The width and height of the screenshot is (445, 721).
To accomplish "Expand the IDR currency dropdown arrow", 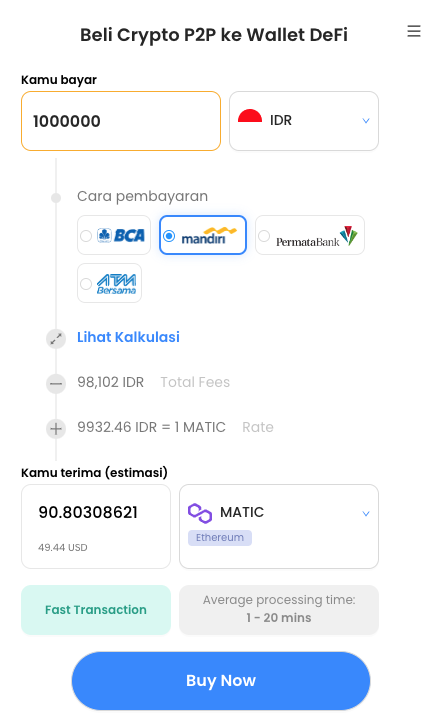I will [x=366, y=121].
